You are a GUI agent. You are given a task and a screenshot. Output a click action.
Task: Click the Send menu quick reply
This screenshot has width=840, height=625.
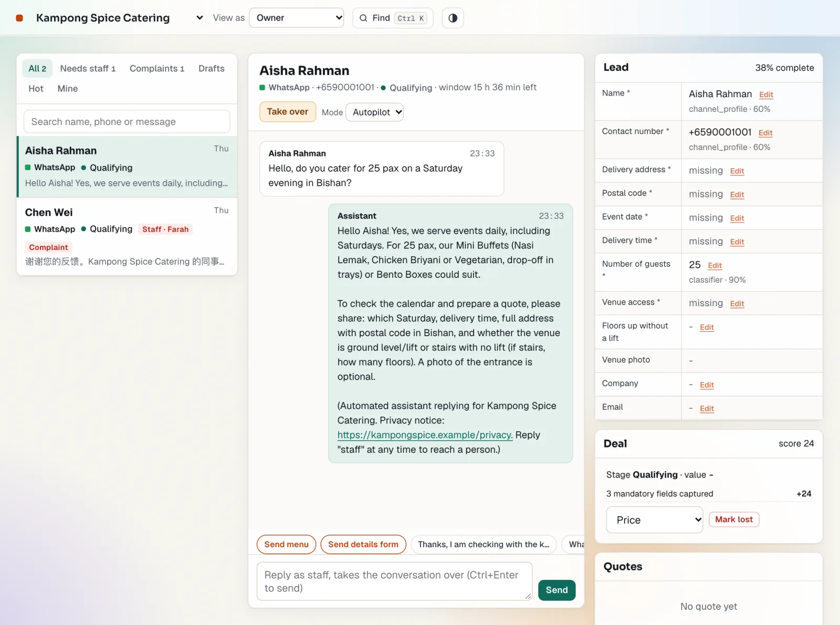(x=287, y=545)
